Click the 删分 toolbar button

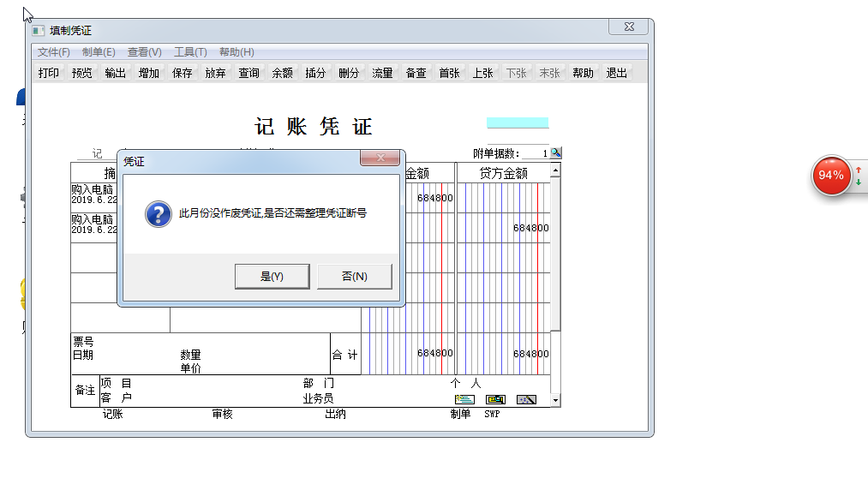coord(349,73)
